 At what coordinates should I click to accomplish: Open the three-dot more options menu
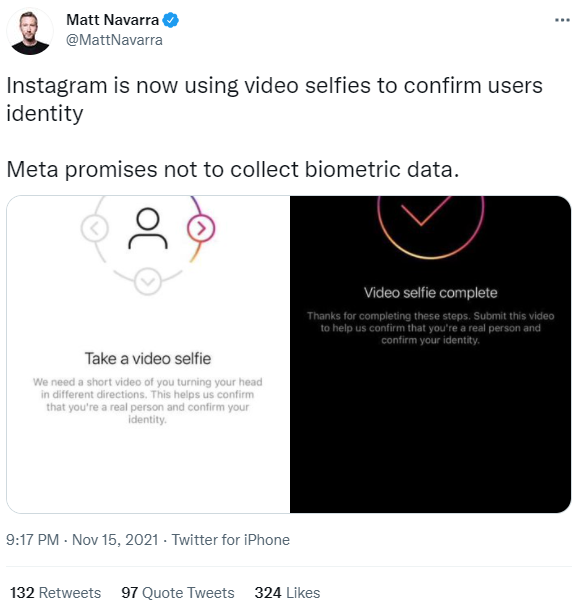tap(562, 20)
